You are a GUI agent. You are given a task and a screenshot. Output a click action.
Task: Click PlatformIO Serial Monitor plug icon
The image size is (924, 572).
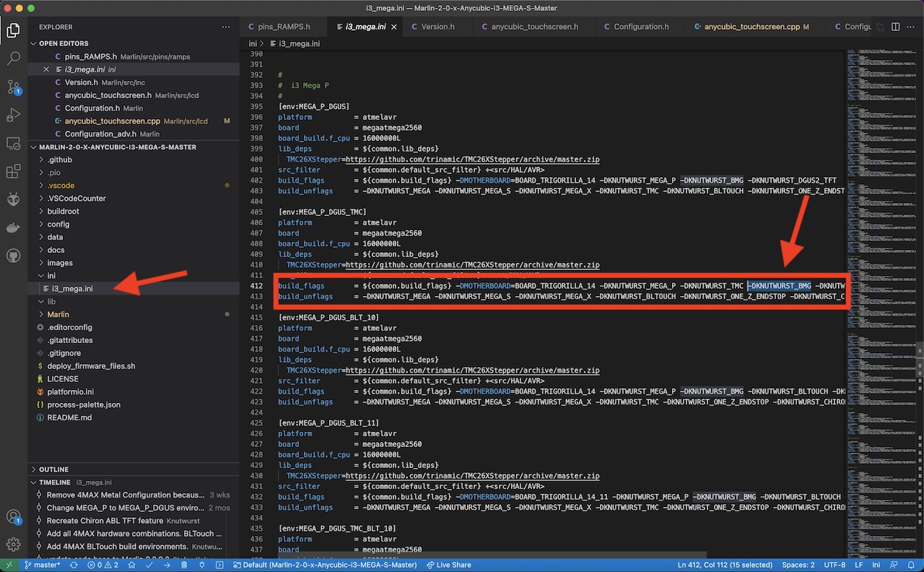[201, 565]
